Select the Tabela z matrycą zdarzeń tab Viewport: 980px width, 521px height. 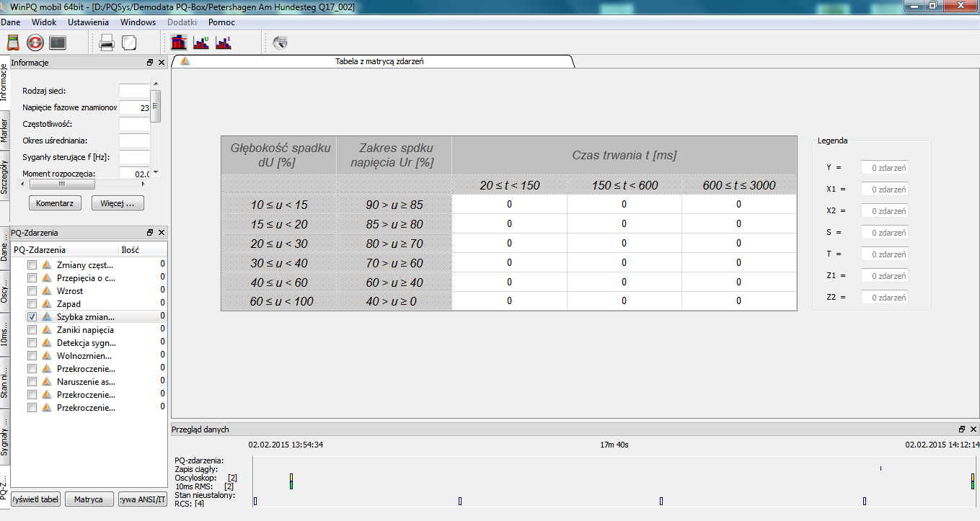click(375, 61)
